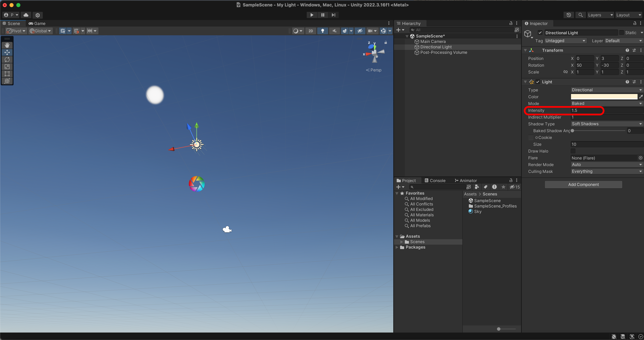Image resolution: width=644 pixels, height=340 pixels.
Task: Pick light color with eyedropper
Action: coord(641,97)
